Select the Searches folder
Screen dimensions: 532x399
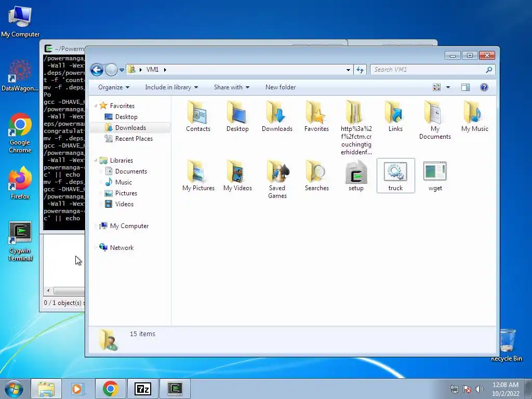tap(316, 176)
